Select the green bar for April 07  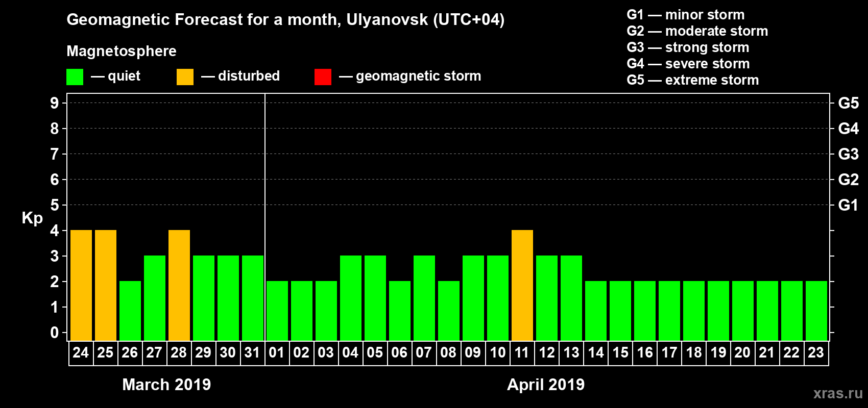tap(424, 298)
